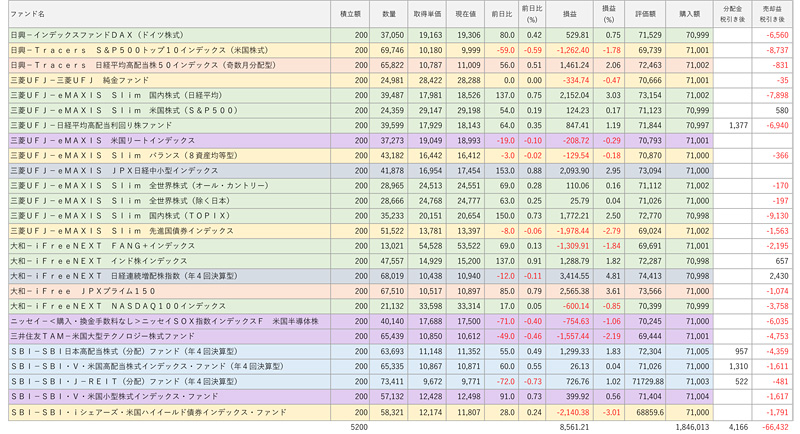Select the 日興－インデックスファンドDAX（ドイツ株式） fund name
The height and width of the screenshot is (434, 800).
(x=97, y=35)
